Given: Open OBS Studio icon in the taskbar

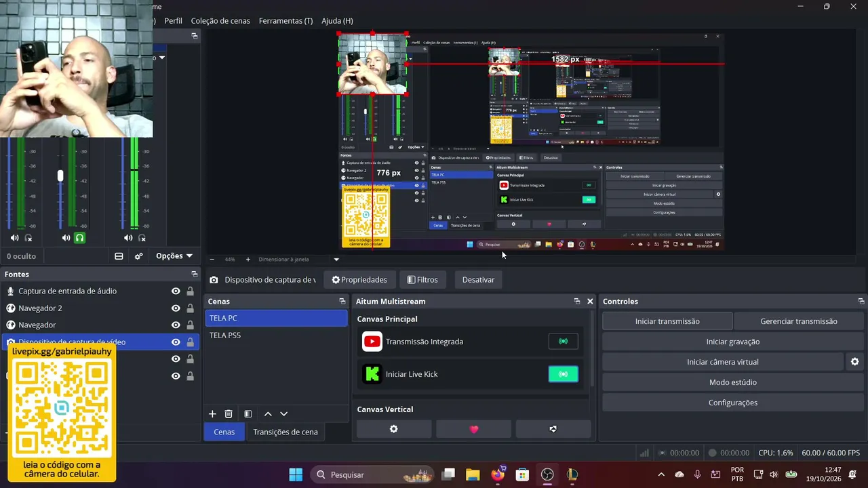Looking at the screenshot, I should click(547, 474).
